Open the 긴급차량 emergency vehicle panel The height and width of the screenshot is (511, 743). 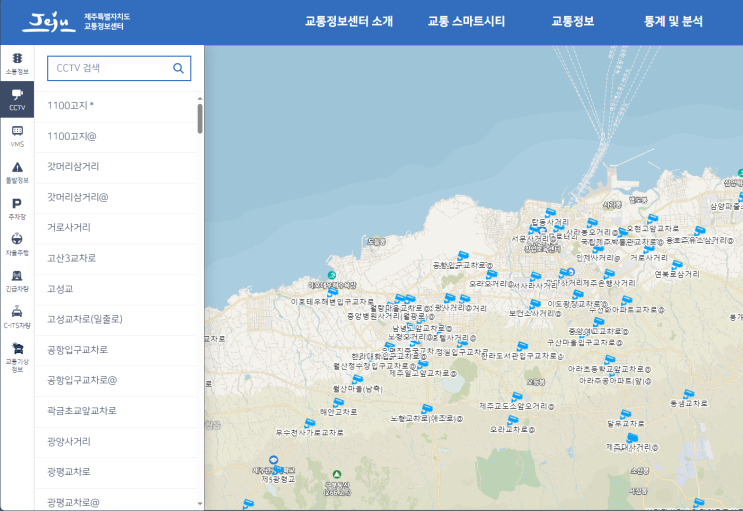click(17, 280)
